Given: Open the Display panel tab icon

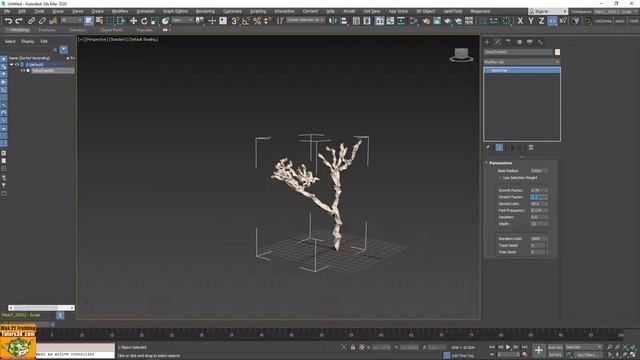Looking at the screenshot, I should pyautogui.click(x=530, y=42).
